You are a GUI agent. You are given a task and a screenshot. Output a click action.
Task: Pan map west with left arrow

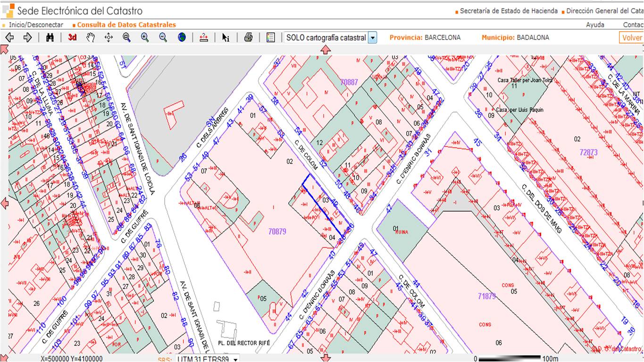click(5, 203)
